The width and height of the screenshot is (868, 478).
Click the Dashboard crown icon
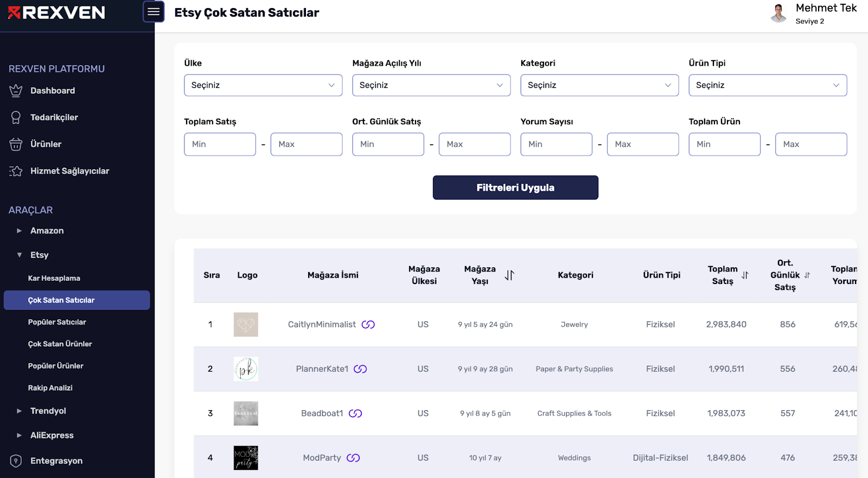coord(16,91)
